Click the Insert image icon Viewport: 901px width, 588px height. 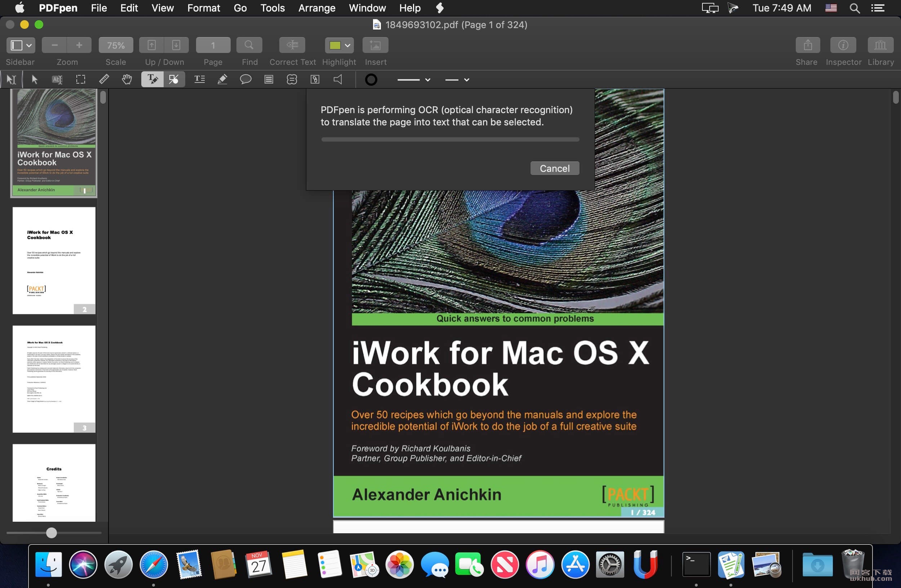point(375,45)
